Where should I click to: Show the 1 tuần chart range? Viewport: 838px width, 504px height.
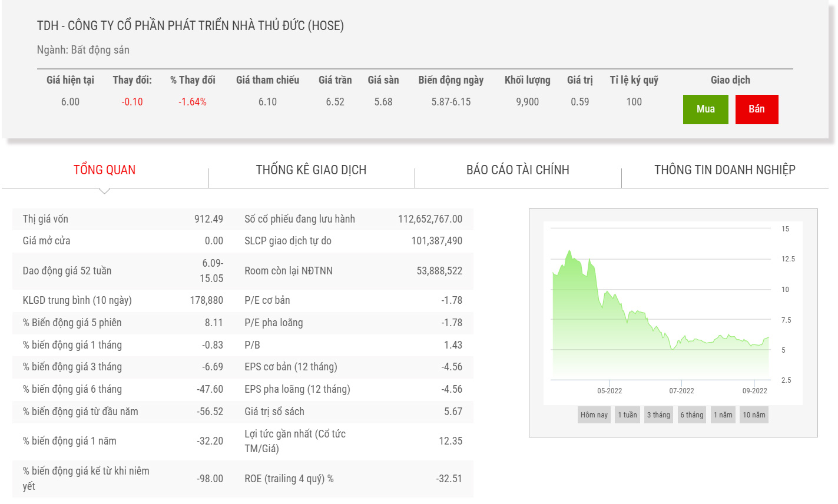click(627, 415)
